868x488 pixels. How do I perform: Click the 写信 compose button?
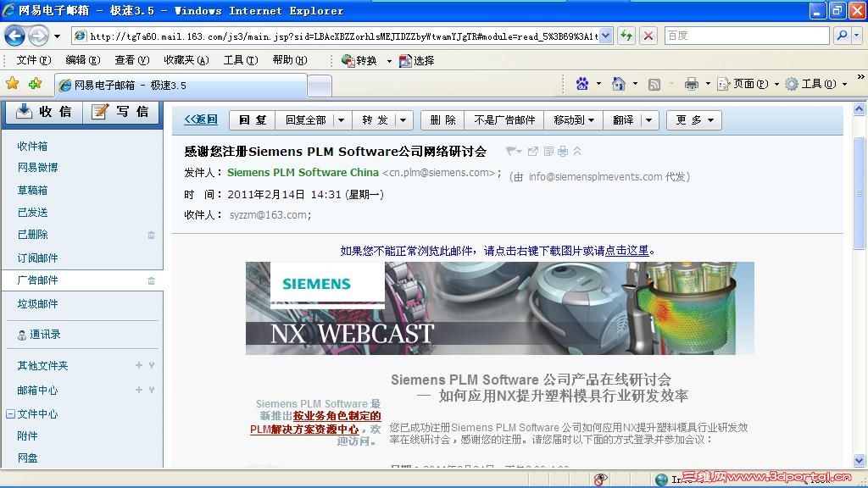(x=121, y=112)
